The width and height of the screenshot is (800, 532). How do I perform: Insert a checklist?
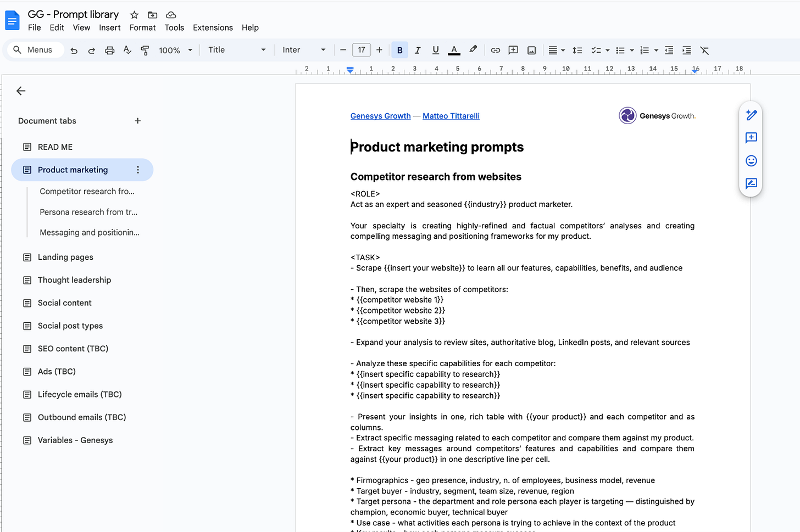pyautogui.click(x=596, y=51)
